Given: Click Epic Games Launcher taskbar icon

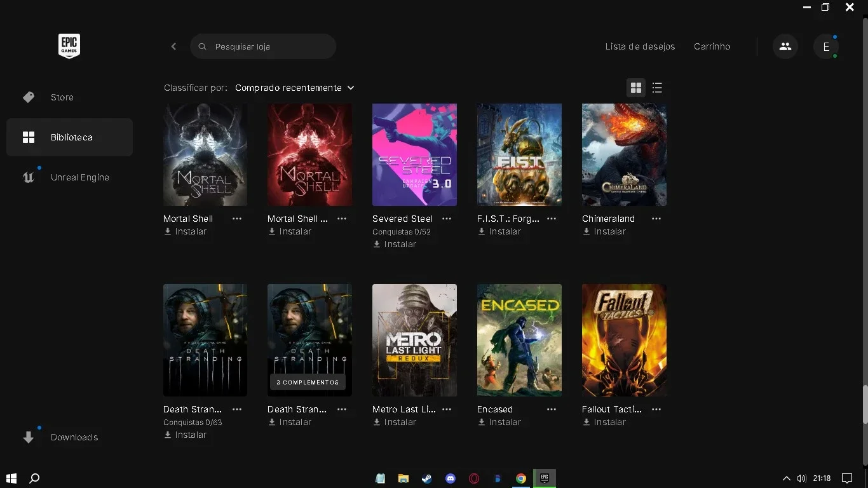Looking at the screenshot, I should pyautogui.click(x=545, y=478).
